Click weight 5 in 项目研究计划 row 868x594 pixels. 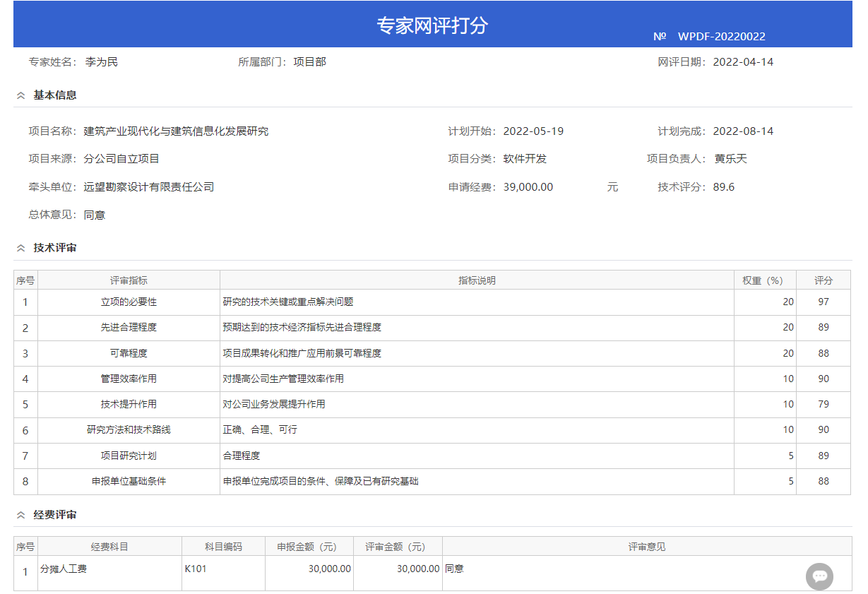(x=791, y=456)
